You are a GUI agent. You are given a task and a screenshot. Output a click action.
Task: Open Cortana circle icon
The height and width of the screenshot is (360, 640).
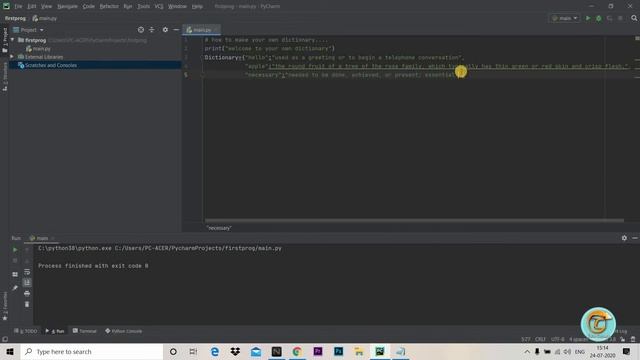(x=173, y=351)
